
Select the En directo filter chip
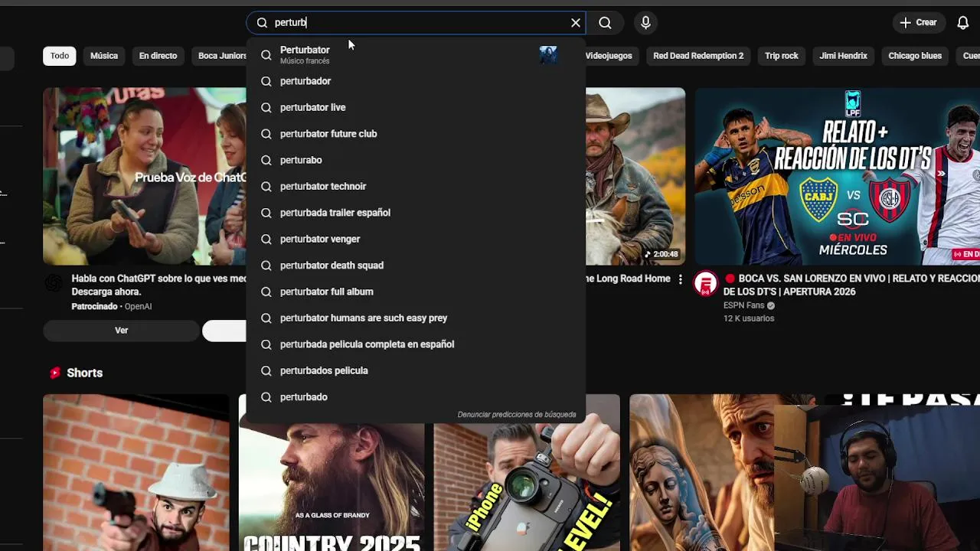pos(158,56)
